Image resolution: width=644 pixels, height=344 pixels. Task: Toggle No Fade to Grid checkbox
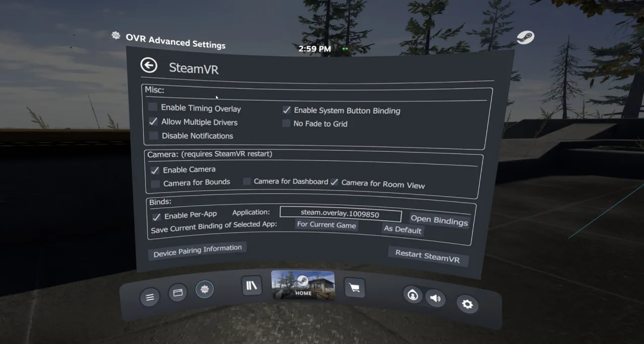(x=286, y=123)
